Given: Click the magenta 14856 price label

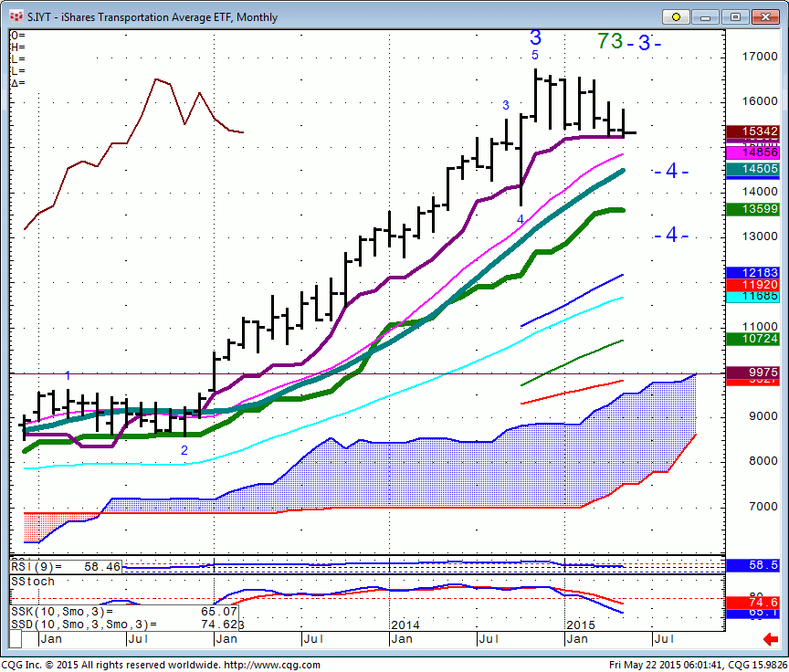Looking at the screenshot, I should [752, 152].
